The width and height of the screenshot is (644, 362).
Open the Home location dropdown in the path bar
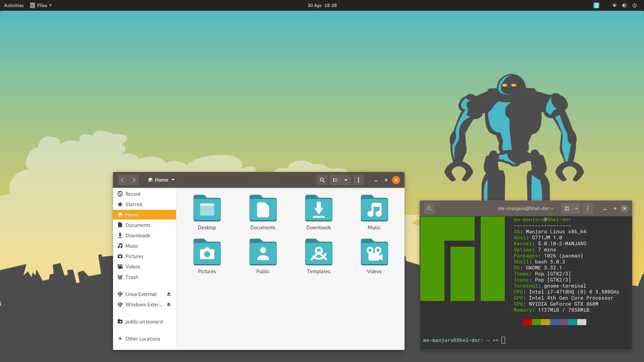173,180
